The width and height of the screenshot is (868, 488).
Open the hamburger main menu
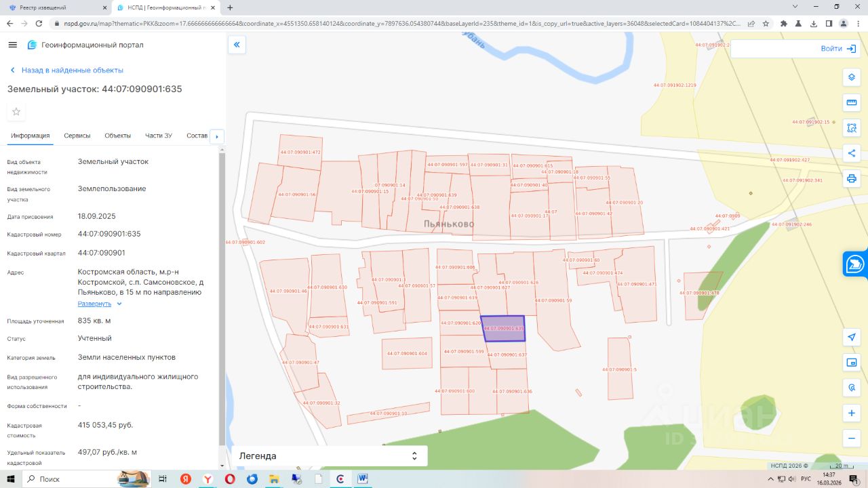(12, 45)
